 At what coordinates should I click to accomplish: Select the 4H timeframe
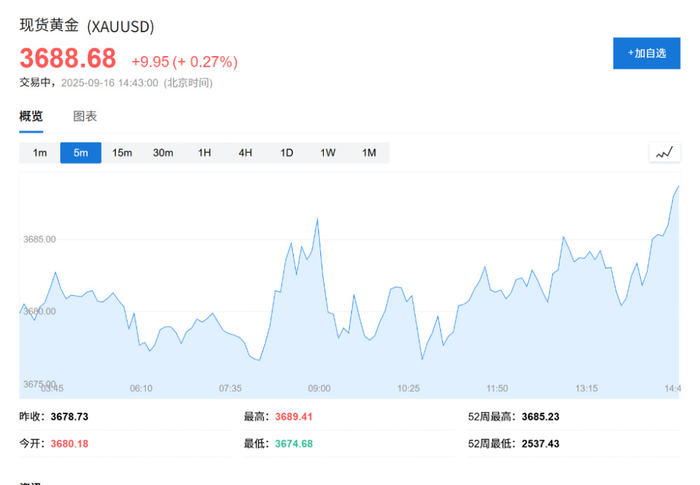point(245,153)
